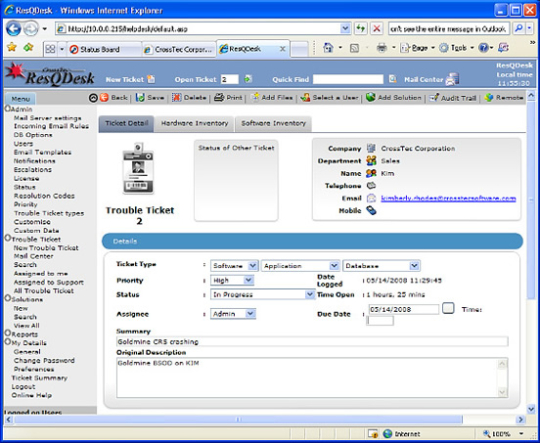Click the Mobile phone icon

tap(371, 210)
